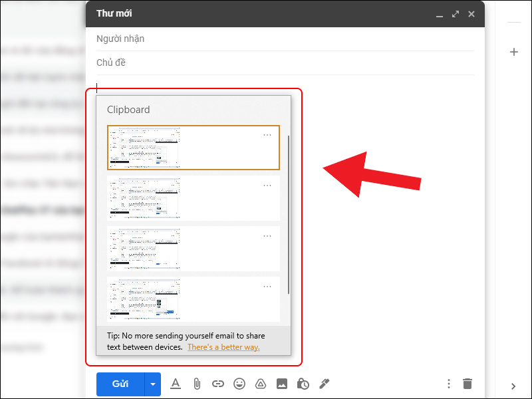The width and height of the screenshot is (532, 399).
Task: Open the first clipboard item's ellipsis menu
Action: [267, 135]
